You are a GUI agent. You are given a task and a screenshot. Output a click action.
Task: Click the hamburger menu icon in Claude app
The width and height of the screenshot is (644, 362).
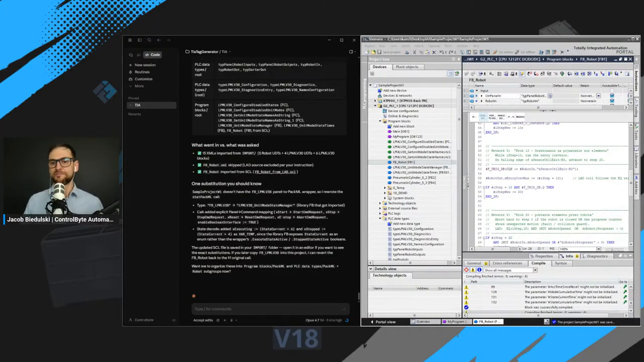pos(130,40)
